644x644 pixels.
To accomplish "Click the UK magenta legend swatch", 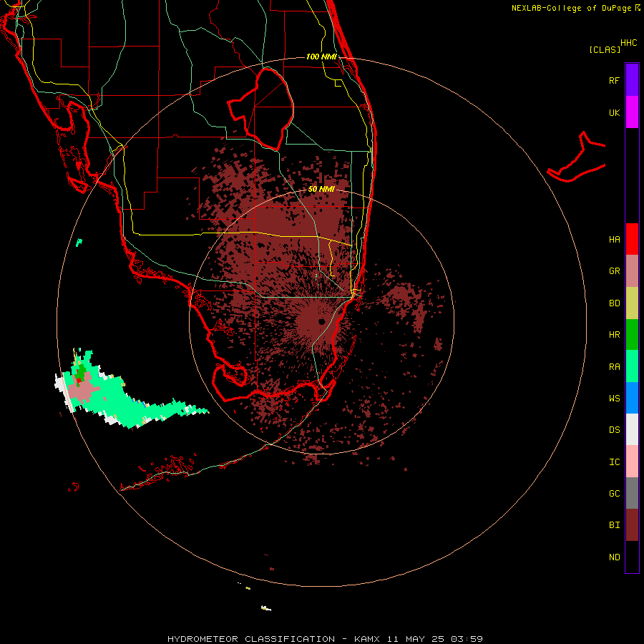I will point(632,112).
